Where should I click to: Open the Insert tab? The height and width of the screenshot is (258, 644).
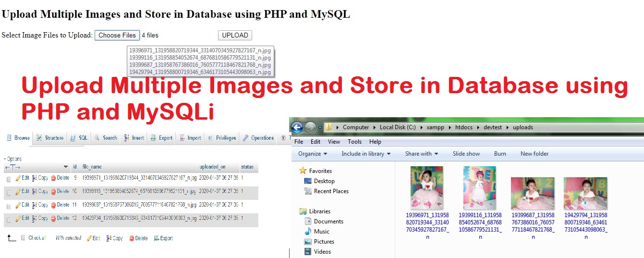point(134,138)
